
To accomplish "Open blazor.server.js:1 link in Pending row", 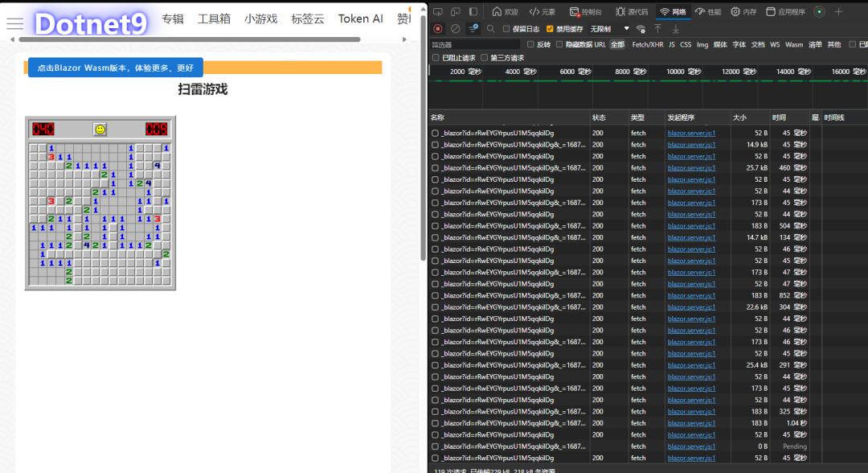I will [691, 446].
